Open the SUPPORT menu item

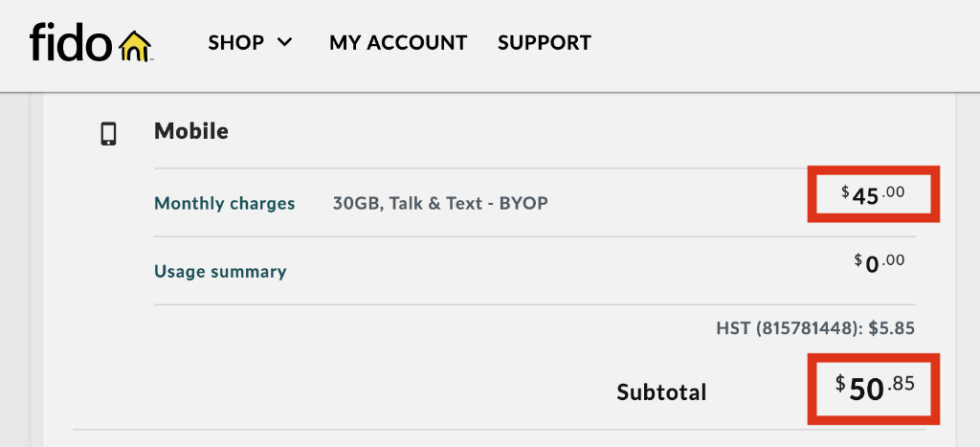[x=545, y=43]
